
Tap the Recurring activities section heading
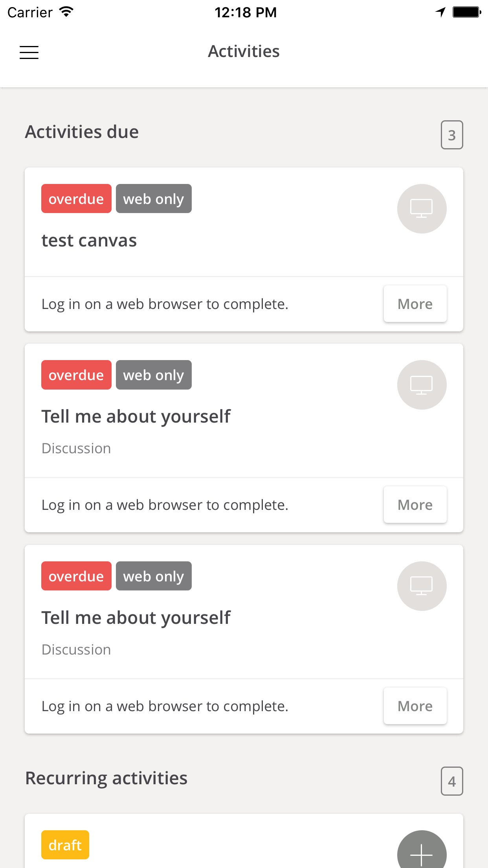(106, 778)
